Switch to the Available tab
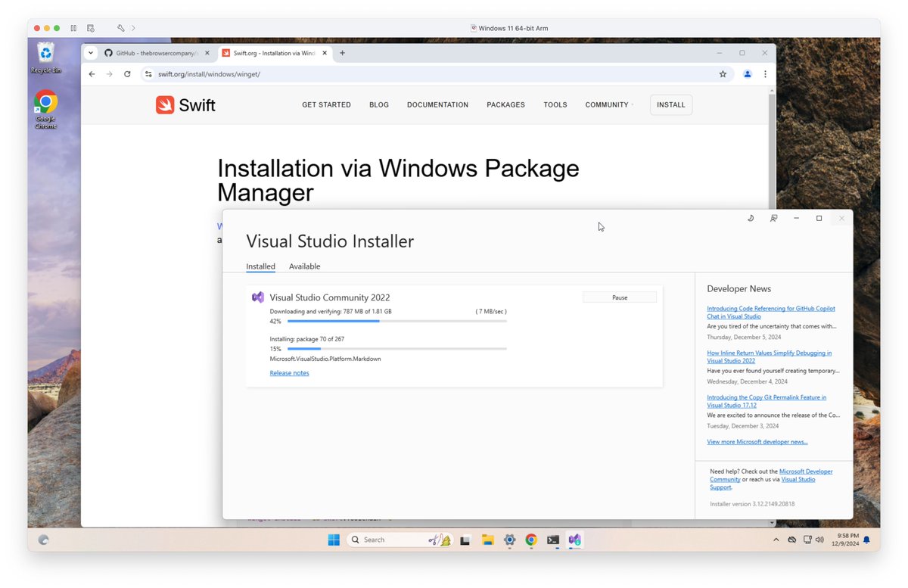This screenshot has width=908, height=588. click(304, 266)
